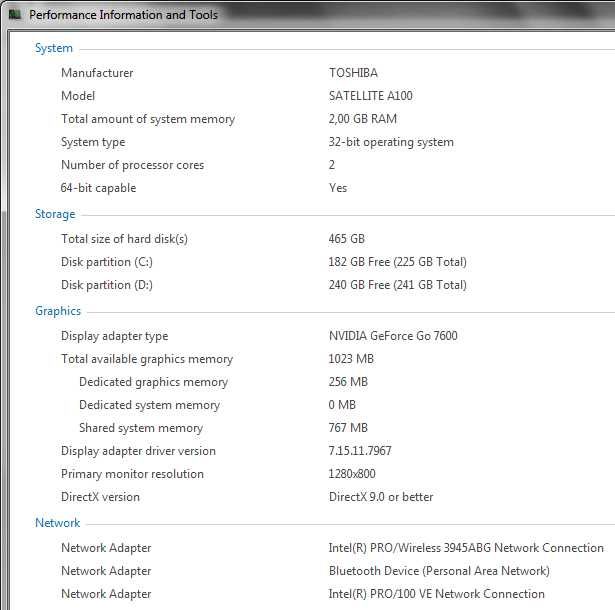This screenshot has width=615, height=610.
Task: Click 'Dedicated system memory' label
Action: point(149,405)
